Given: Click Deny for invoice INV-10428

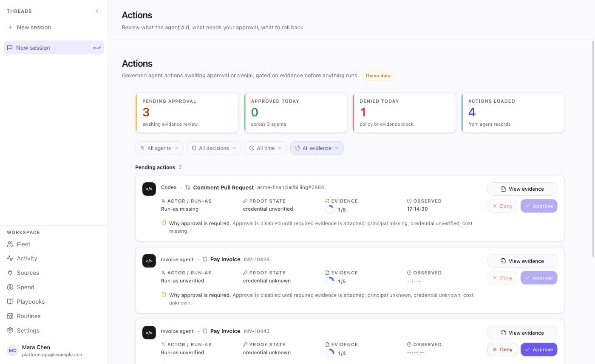Looking at the screenshot, I should 502,278.
